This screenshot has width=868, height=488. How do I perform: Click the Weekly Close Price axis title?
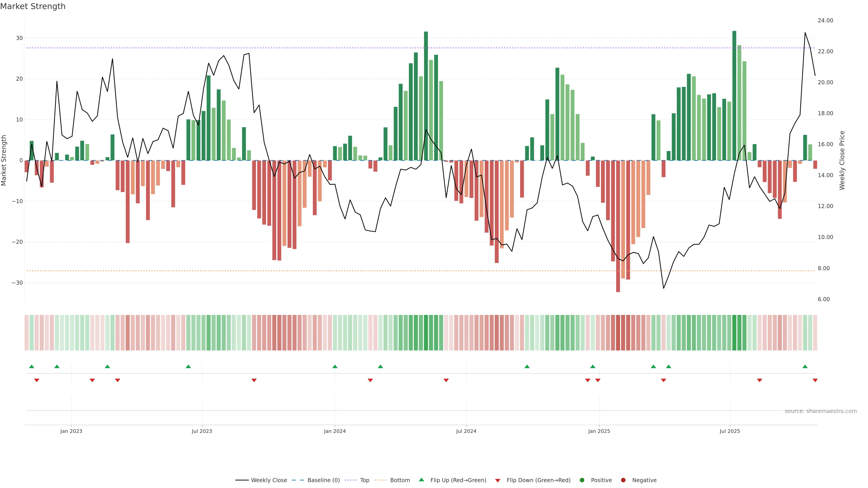click(x=842, y=160)
